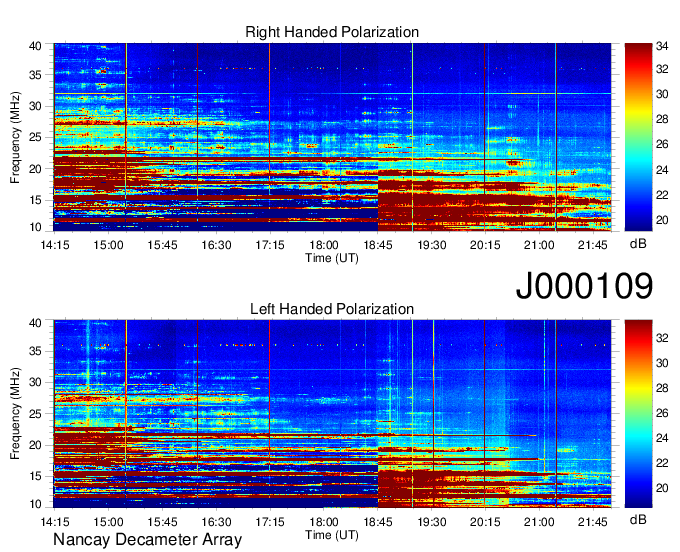Click the "Right Handed Polarization" plot title

(x=332, y=32)
